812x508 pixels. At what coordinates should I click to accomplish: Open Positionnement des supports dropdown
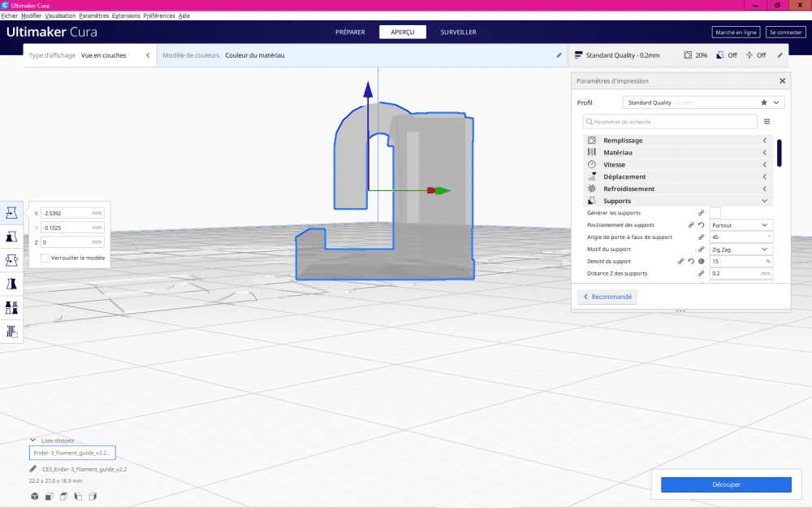point(741,225)
